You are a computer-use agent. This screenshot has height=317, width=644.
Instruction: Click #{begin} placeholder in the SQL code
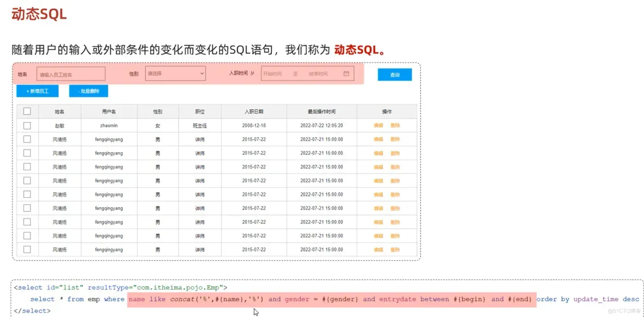[x=469, y=299]
